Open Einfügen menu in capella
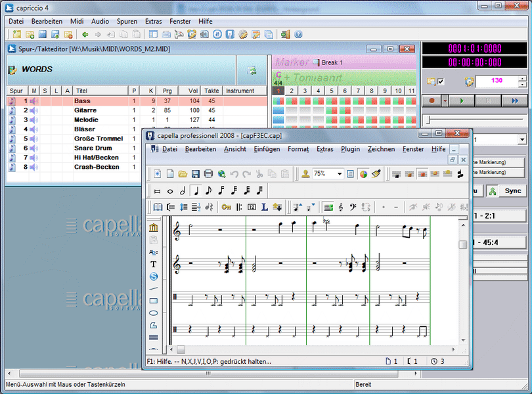 [267, 149]
